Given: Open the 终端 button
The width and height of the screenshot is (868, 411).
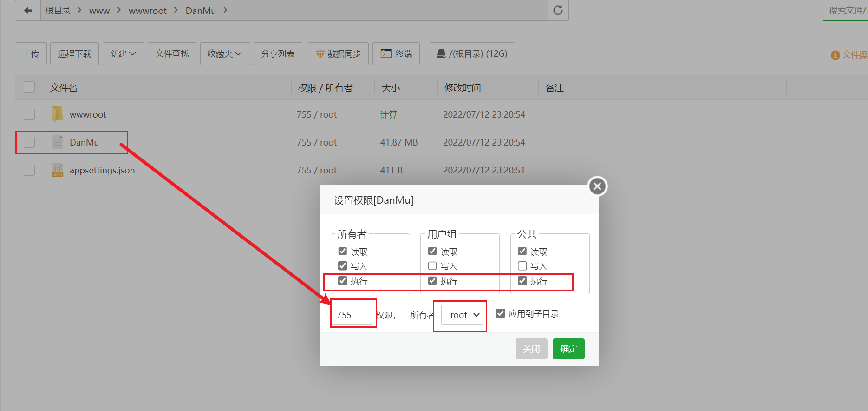Looking at the screenshot, I should coord(396,53).
